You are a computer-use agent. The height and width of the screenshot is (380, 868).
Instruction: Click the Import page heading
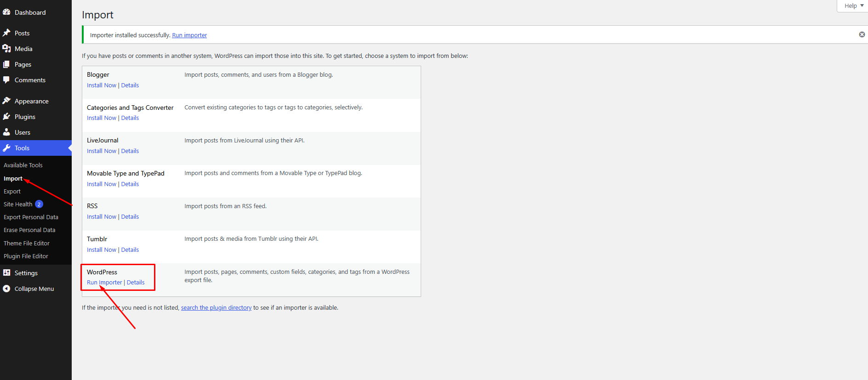(x=97, y=15)
